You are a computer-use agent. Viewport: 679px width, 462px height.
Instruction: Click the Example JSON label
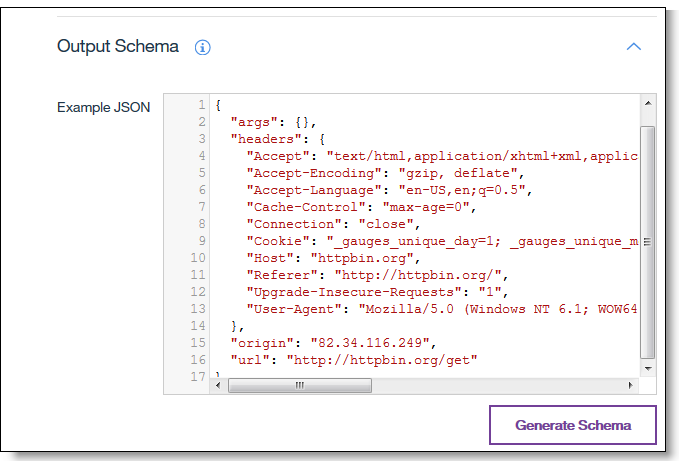(x=104, y=107)
